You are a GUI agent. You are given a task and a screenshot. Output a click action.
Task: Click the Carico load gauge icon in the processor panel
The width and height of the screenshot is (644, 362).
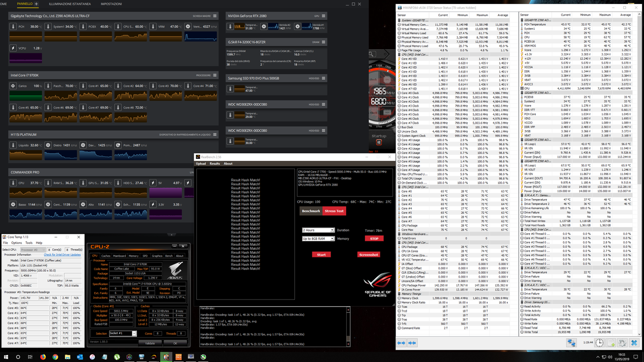(x=12, y=85)
